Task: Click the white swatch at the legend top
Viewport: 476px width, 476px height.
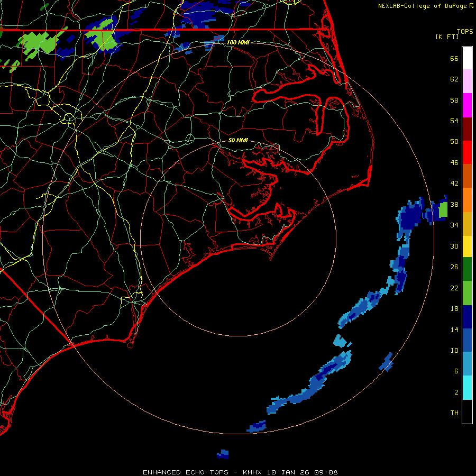Action: click(x=467, y=58)
